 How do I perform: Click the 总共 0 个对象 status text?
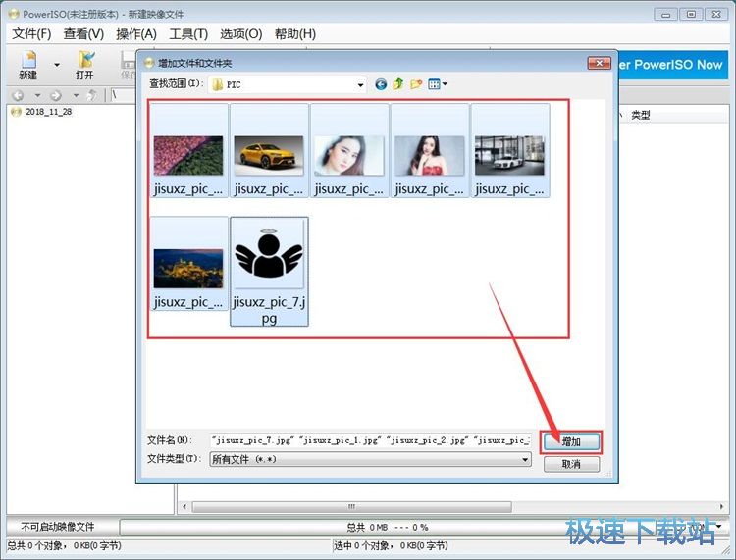click(x=65, y=546)
